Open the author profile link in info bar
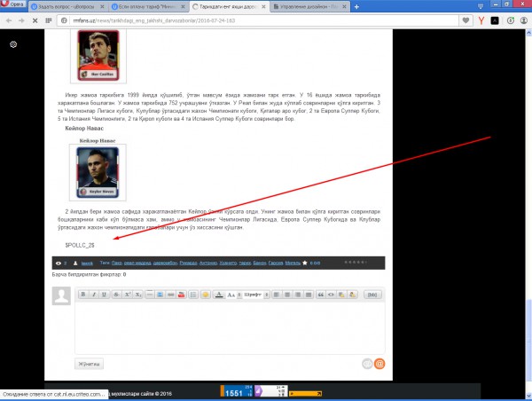 (x=87, y=263)
